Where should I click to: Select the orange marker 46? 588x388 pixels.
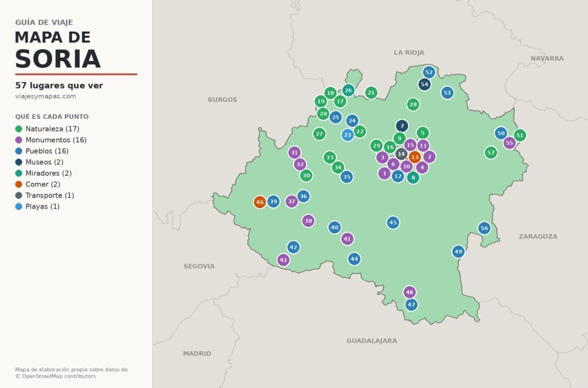(x=260, y=202)
